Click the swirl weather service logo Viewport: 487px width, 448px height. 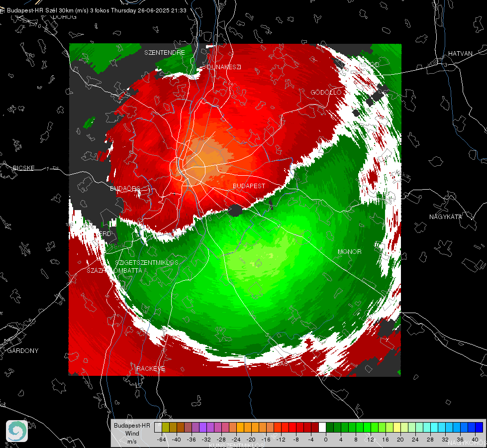(17, 431)
